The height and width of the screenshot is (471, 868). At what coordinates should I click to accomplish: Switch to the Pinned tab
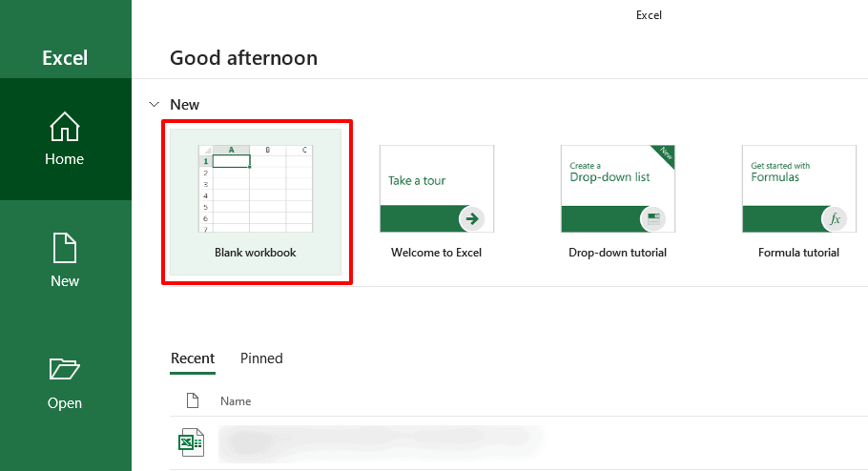pos(261,358)
